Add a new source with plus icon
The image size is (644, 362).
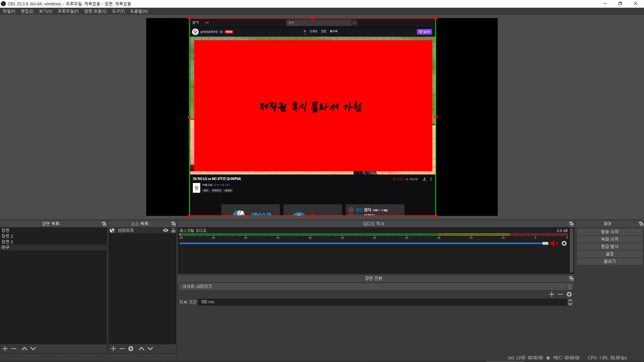(113, 349)
